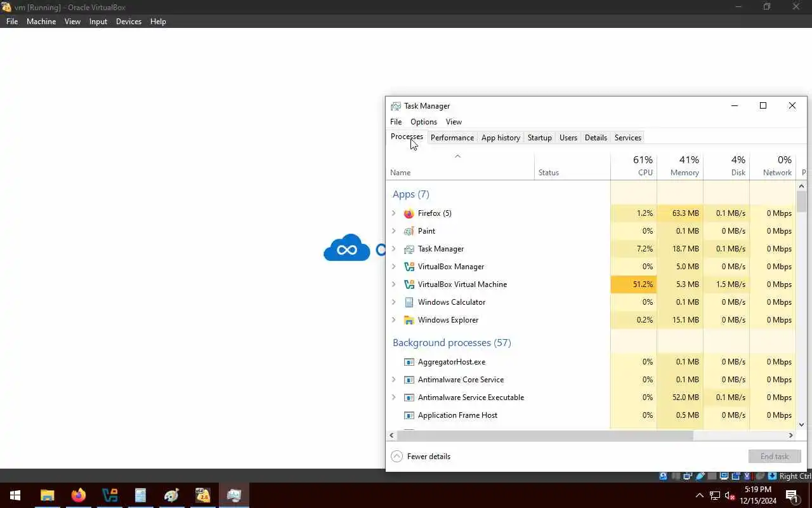Click the vertical scrollbar thumb in the process list
This screenshot has height=508, width=812.
[801, 201]
